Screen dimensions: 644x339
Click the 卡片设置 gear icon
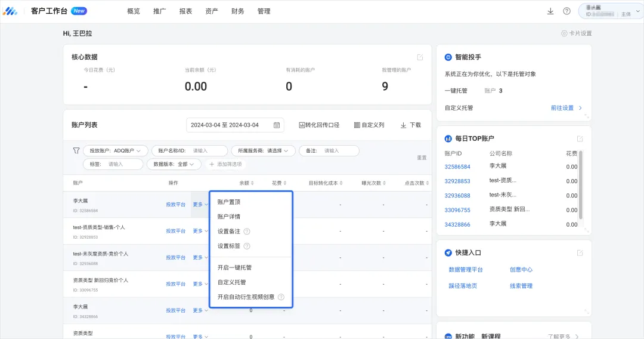pyautogui.click(x=564, y=33)
